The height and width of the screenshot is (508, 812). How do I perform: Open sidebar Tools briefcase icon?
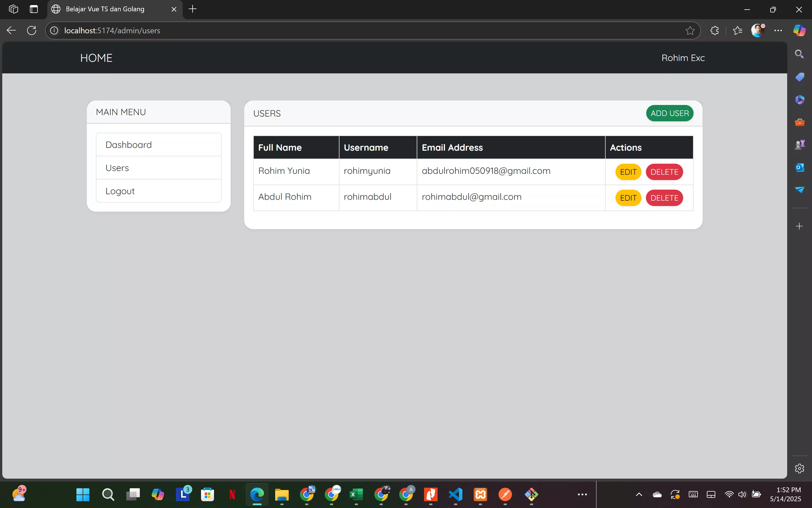800,122
